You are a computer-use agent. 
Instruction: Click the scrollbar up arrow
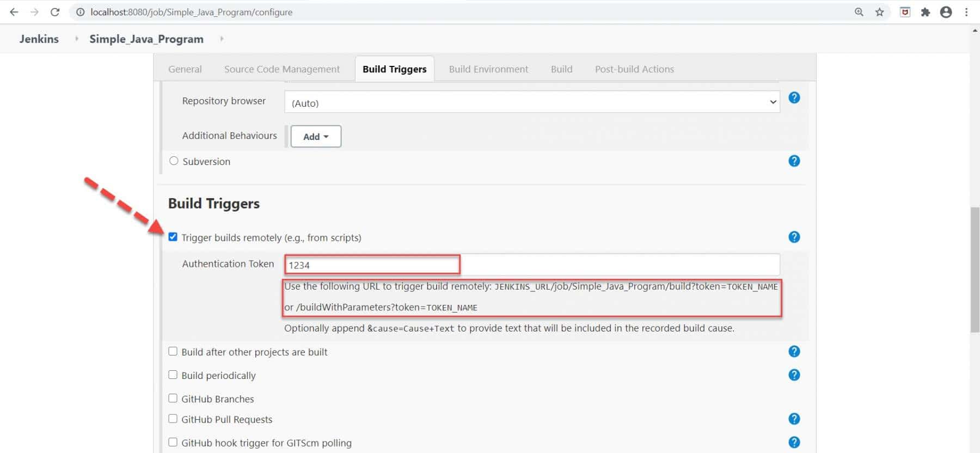pos(975,30)
